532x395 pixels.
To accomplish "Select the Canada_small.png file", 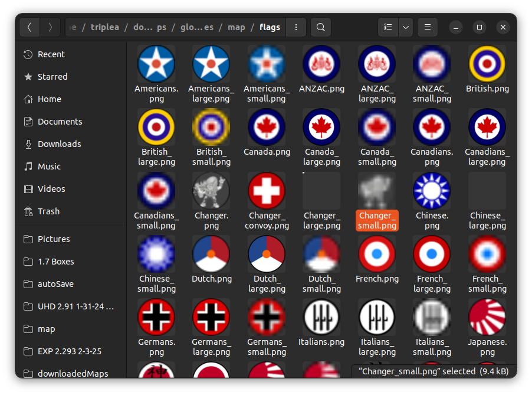I will point(377,127).
